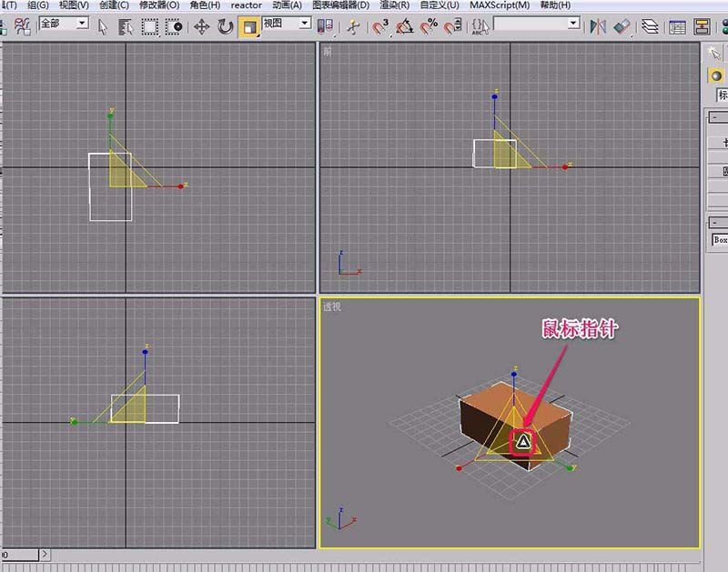Activate the Select and Move tool
The image size is (728, 572).
pyautogui.click(x=202, y=26)
